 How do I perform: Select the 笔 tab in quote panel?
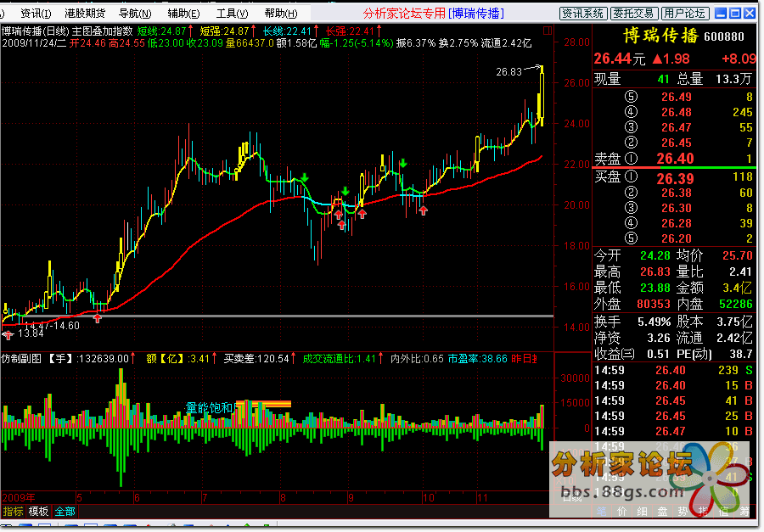(602, 511)
